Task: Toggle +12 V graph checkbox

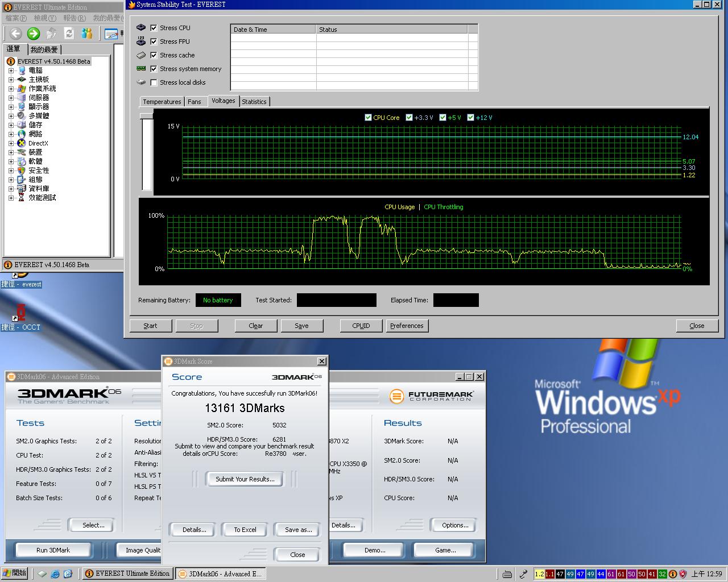Action: 470,117
